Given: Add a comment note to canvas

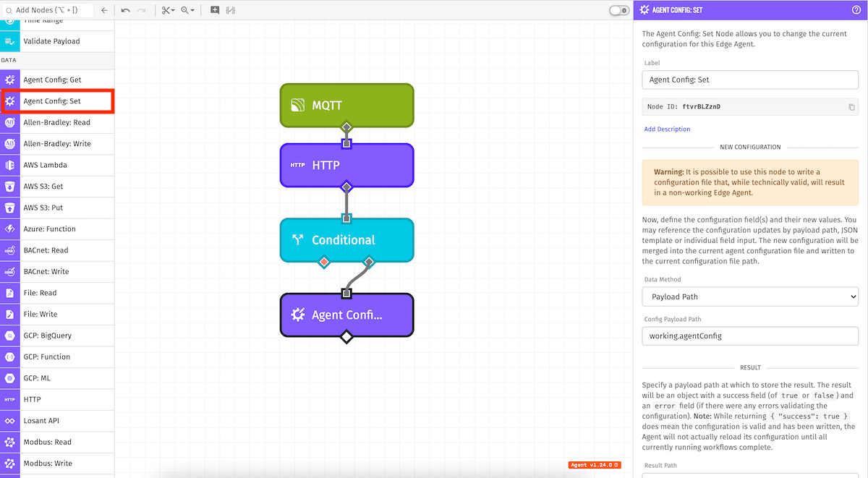Looking at the screenshot, I should click(x=215, y=11).
